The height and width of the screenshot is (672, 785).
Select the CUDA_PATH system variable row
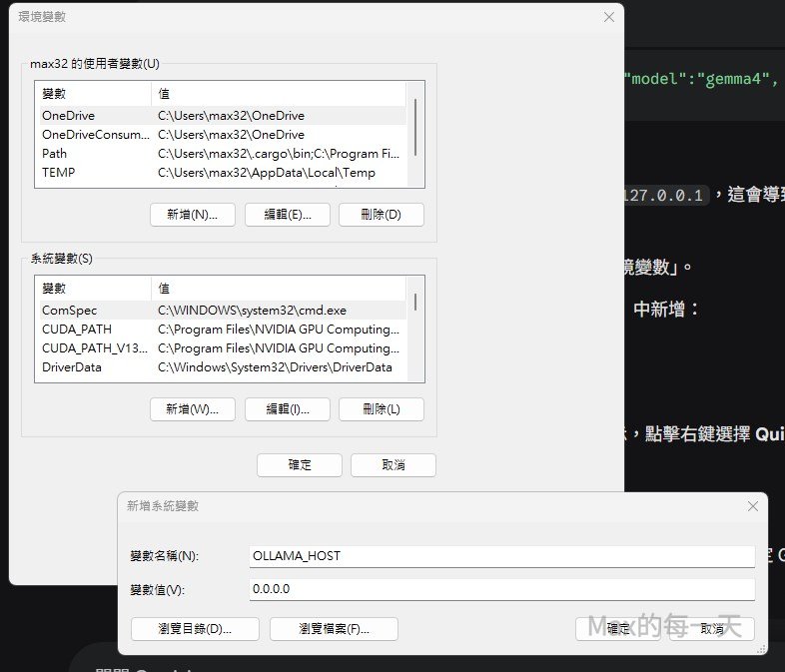[220, 330]
